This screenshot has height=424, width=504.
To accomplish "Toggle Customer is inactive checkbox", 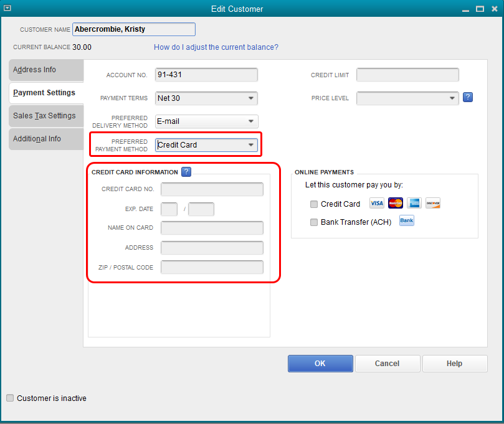I will (10, 398).
